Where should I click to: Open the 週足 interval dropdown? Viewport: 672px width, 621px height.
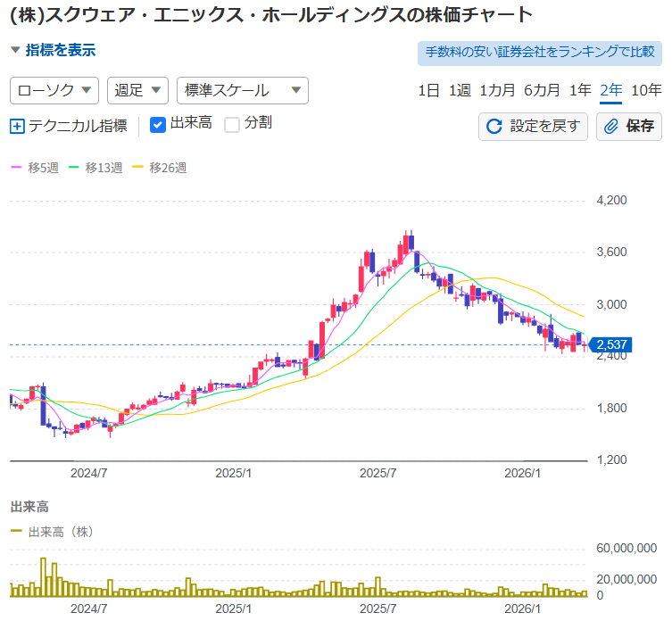coord(137,90)
